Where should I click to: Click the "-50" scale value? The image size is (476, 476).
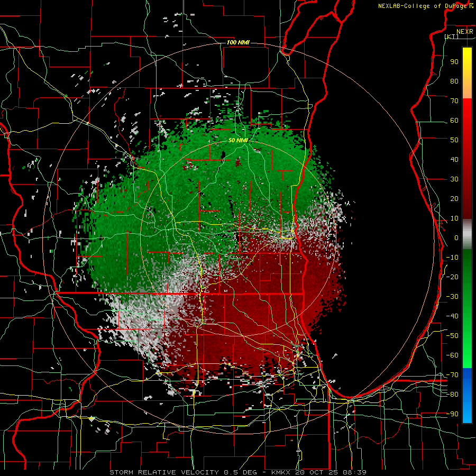click(x=452, y=336)
